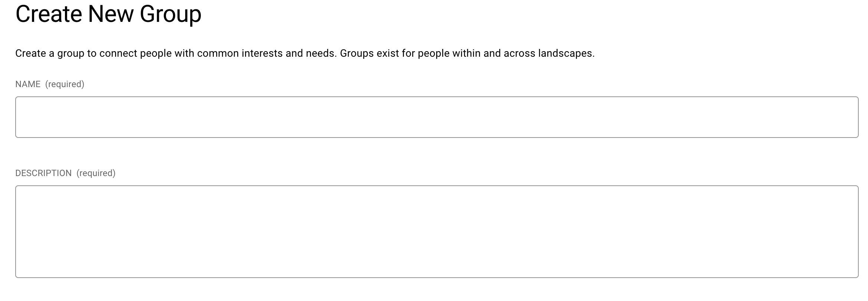Click the DESCRIPTION (required) label

coord(43,172)
